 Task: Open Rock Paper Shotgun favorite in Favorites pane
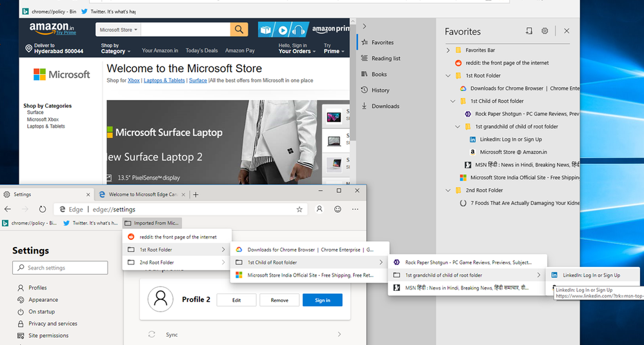pyautogui.click(x=522, y=113)
